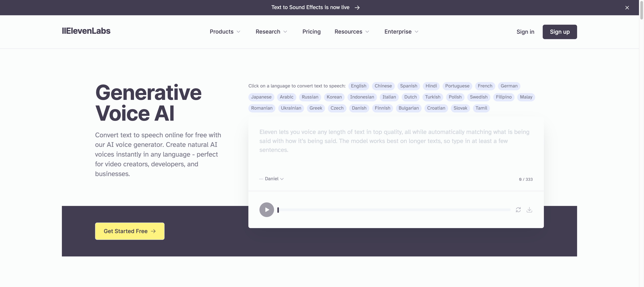
Task: Play the generated audio sample
Action: pos(266,210)
